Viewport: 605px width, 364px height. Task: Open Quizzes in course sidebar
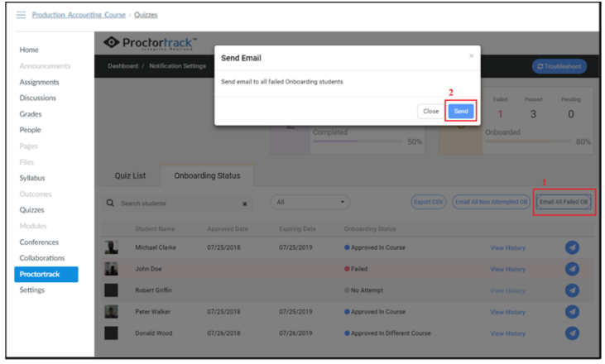tap(31, 210)
